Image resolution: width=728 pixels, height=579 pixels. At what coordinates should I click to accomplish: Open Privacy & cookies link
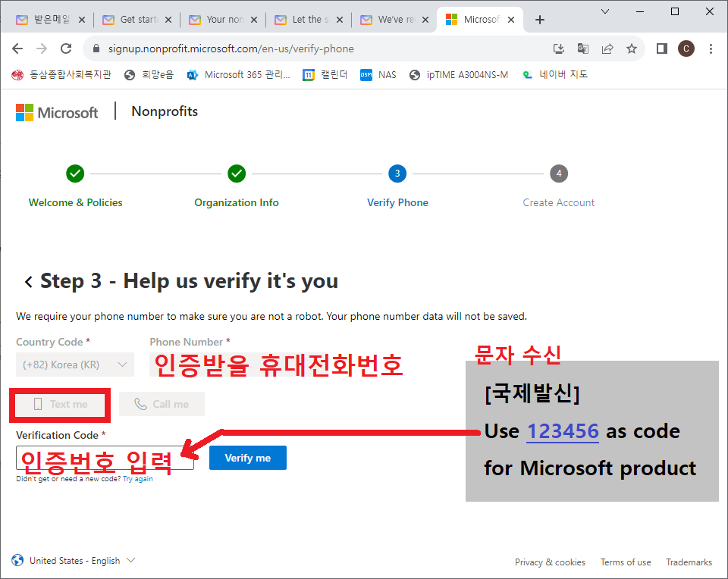click(550, 562)
